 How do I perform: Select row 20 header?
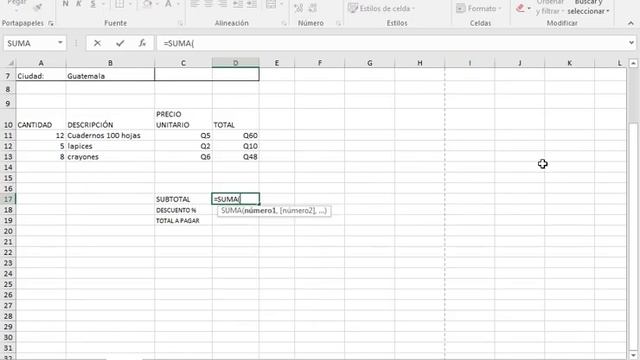[8, 231]
